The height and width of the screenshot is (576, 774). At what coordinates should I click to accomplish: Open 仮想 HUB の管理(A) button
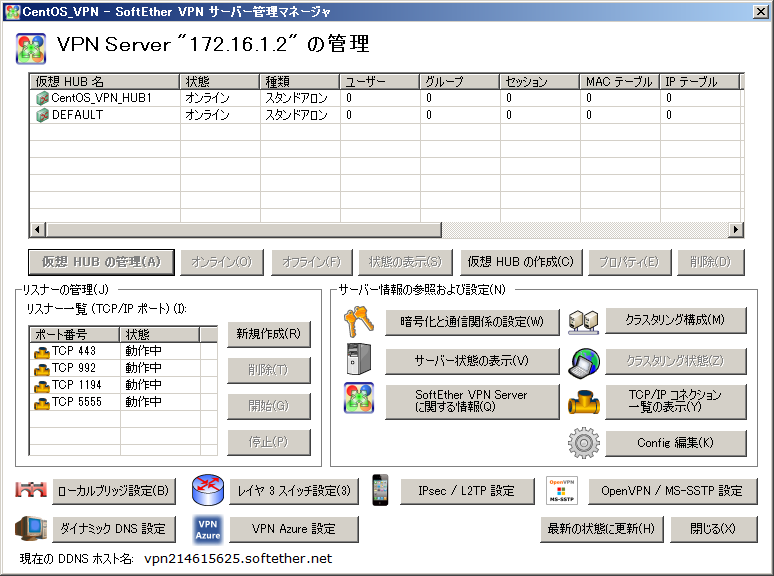click(x=101, y=262)
